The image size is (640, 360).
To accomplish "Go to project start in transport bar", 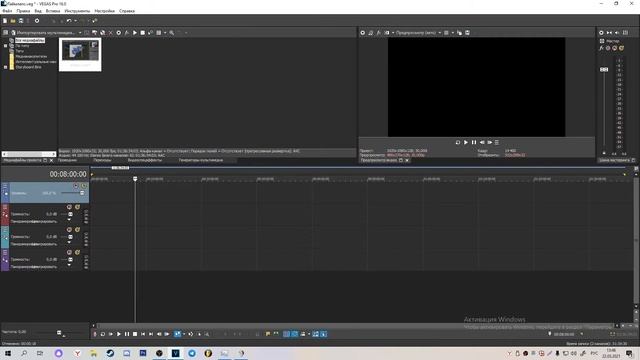I will click(143, 334).
